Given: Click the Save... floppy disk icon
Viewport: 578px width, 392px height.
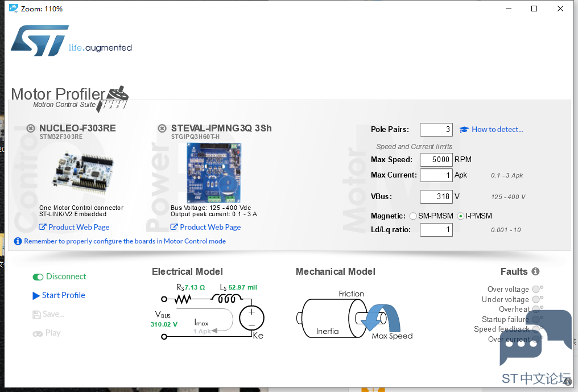Looking at the screenshot, I should point(36,315).
